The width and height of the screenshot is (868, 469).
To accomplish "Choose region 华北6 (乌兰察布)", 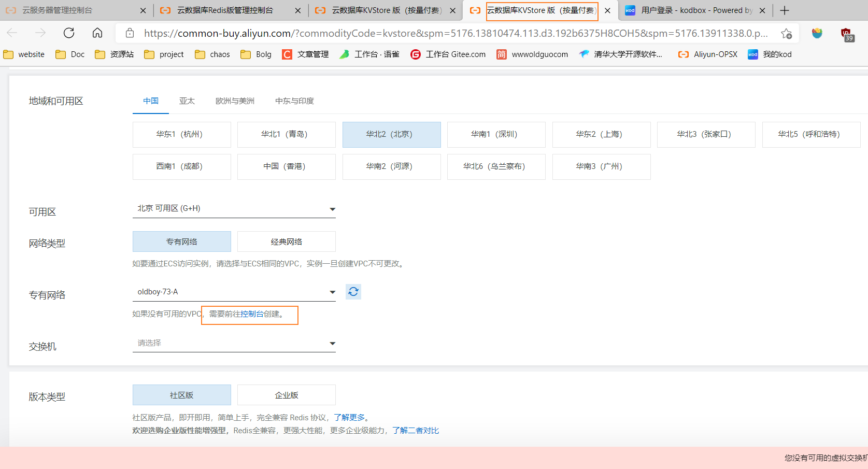I will point(496,167).
